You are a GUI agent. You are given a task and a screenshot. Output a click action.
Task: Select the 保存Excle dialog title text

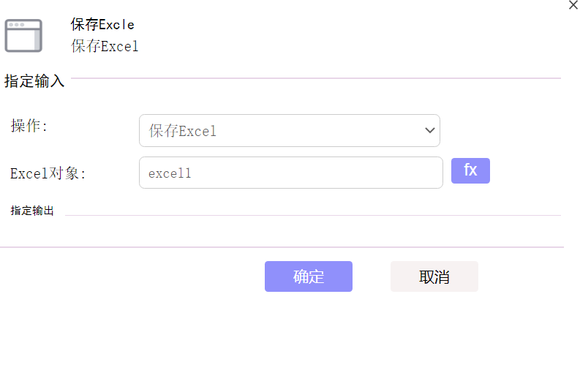(x=102, y=24)
